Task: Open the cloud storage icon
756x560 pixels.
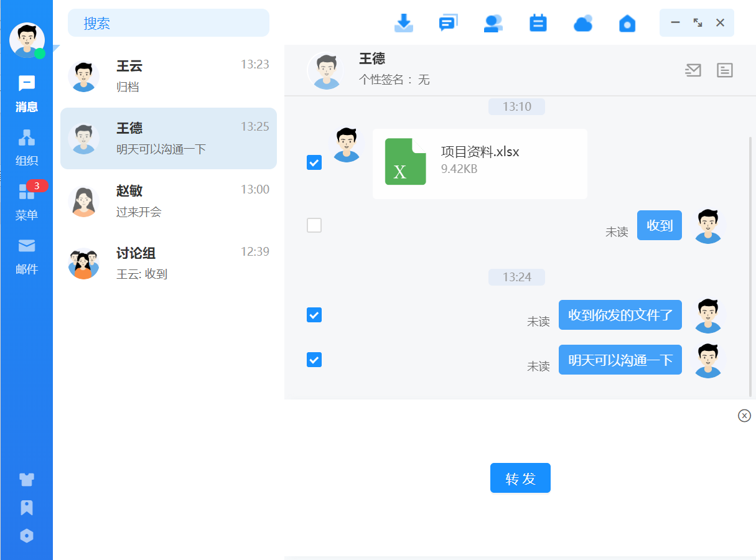Action: click(x=582, y=23)
